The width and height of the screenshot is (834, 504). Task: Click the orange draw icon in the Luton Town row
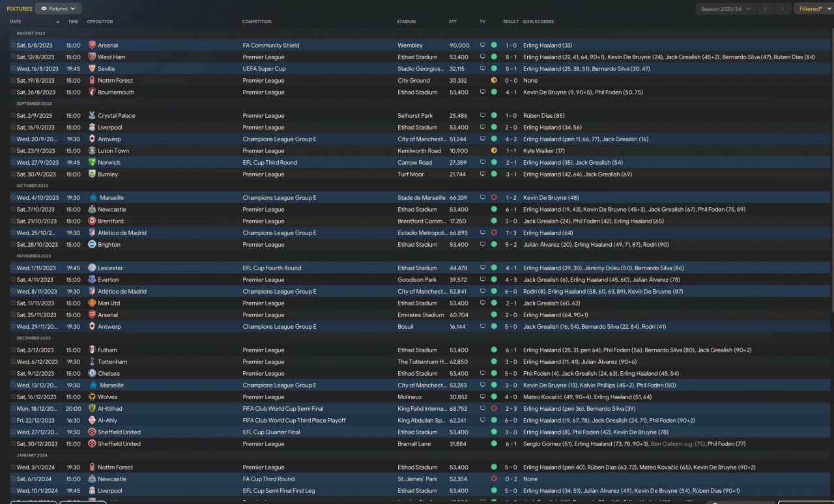click(494, 151)
